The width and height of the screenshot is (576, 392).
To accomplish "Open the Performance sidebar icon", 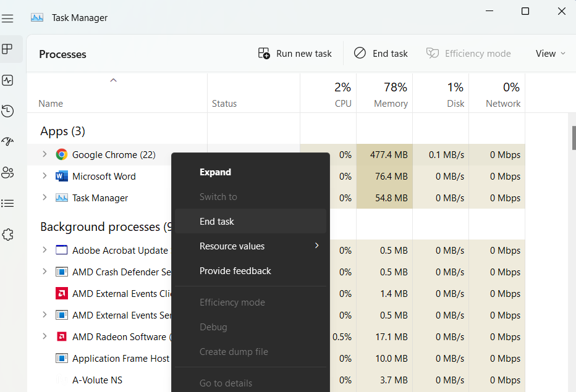I will coord(7,80).
